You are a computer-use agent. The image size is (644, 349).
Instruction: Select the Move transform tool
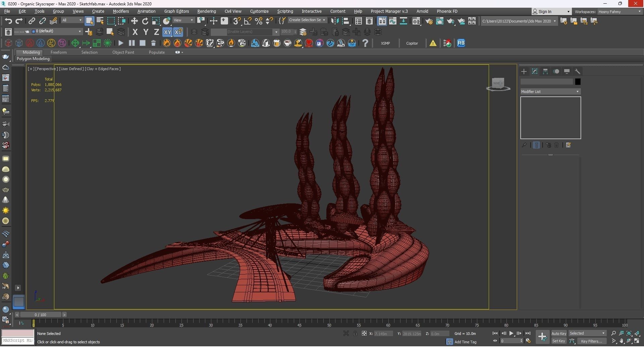tap(134, 21)
